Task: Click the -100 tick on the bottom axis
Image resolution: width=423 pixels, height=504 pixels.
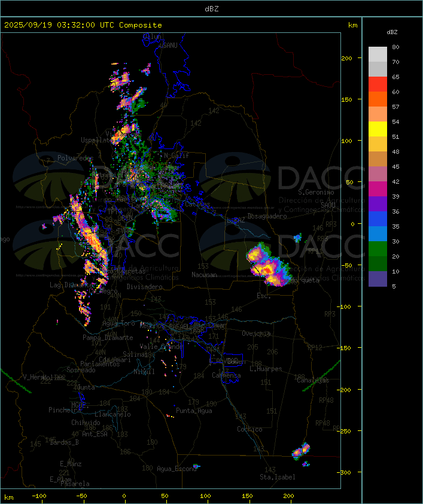Action: point(39,496)
